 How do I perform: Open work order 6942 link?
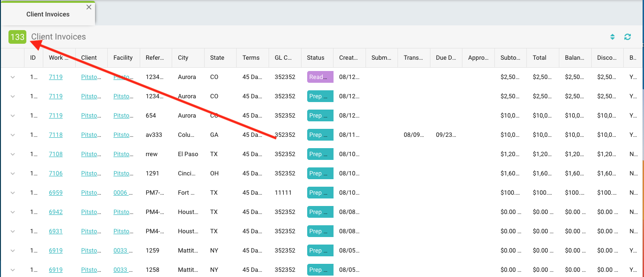click(x=56, y=212)
